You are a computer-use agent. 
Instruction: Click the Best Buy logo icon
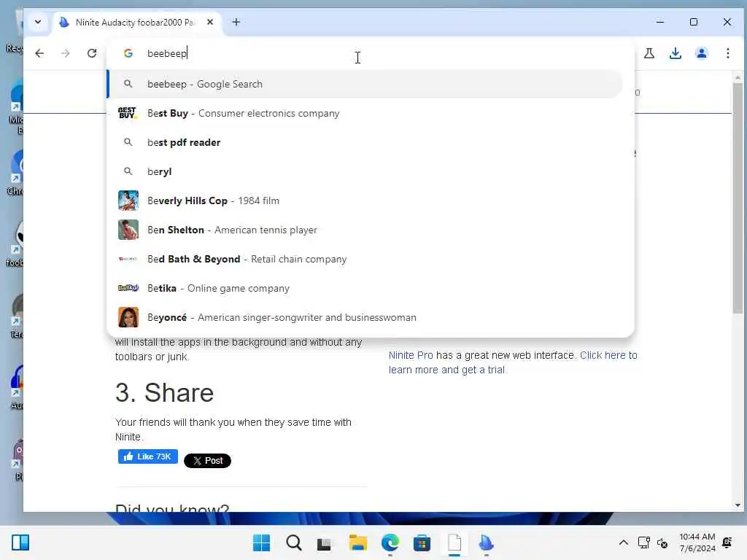click(x=128, y=113)
